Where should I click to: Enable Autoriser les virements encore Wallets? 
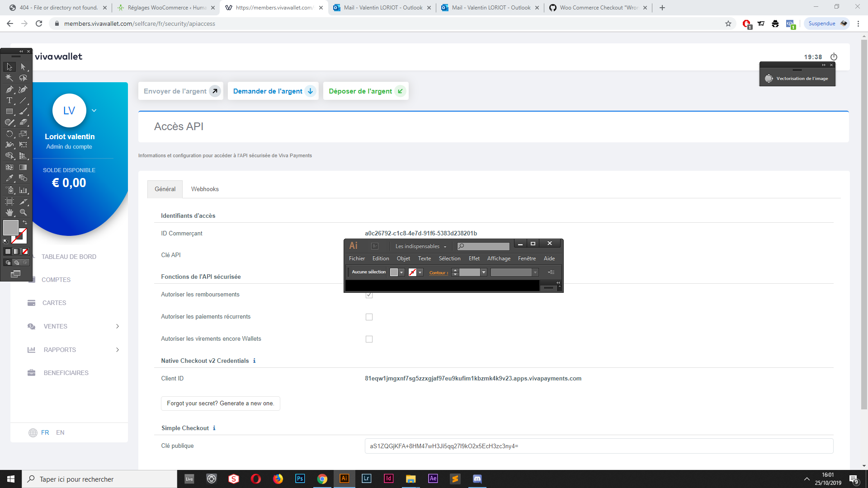(x=369, y=339)
